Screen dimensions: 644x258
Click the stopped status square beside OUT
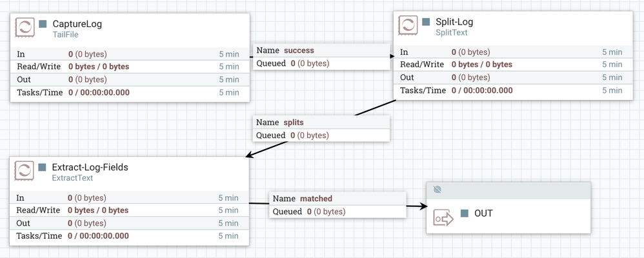click(x=465, y=213)
